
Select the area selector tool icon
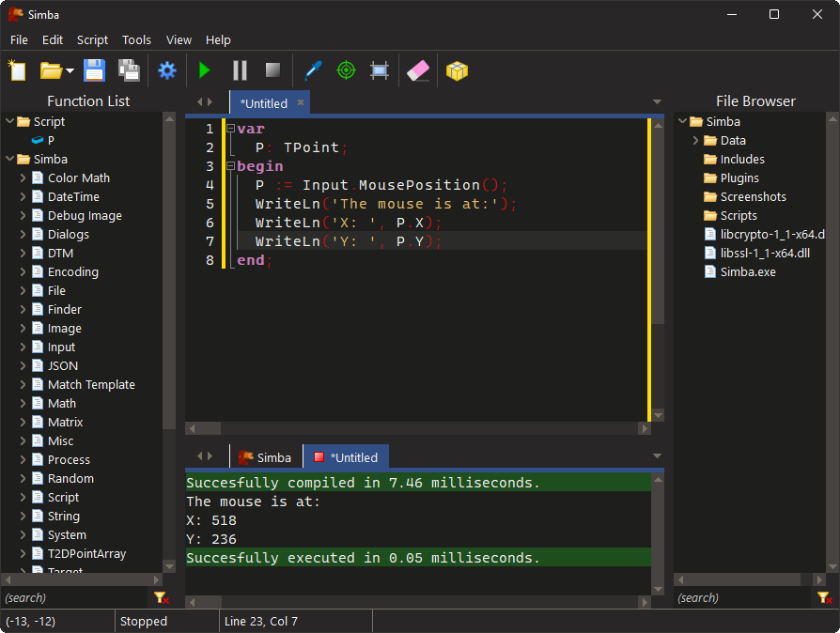(x=380, y=70)
